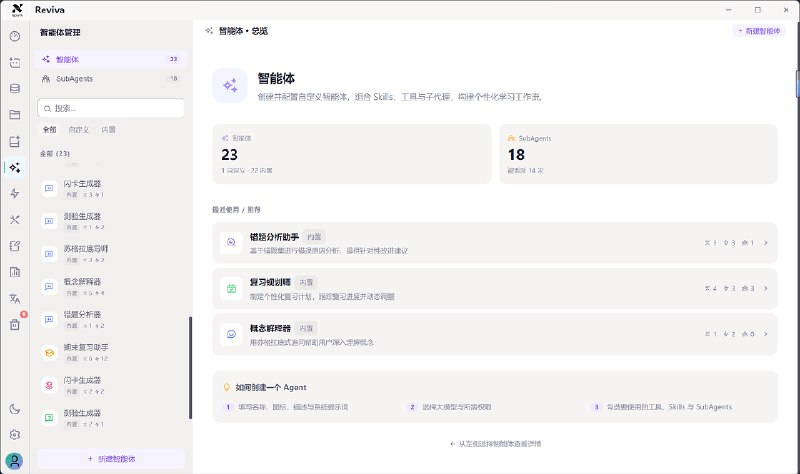
Task: Click the bottom 新建智能体 button in left panel
Action: pos(111,459)
